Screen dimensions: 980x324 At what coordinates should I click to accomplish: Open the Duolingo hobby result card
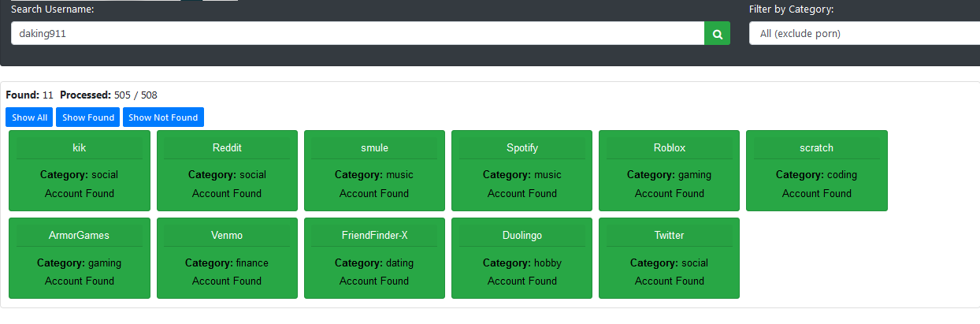[x=522, y=258]
